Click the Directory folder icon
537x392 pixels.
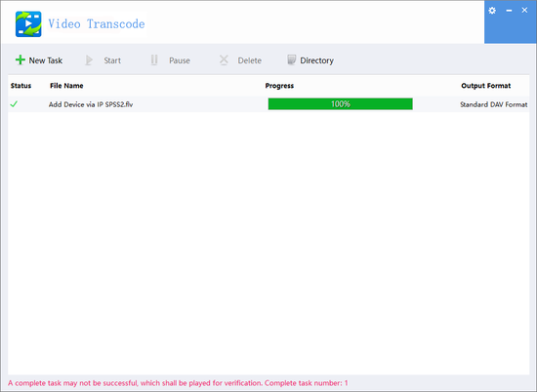coord(292,60)
